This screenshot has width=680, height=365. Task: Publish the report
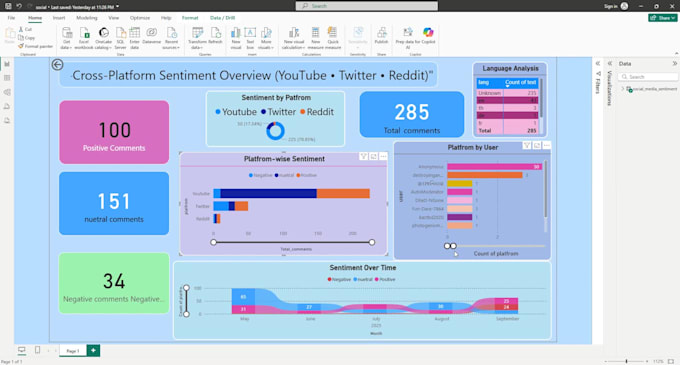click(x=381, y=36)
